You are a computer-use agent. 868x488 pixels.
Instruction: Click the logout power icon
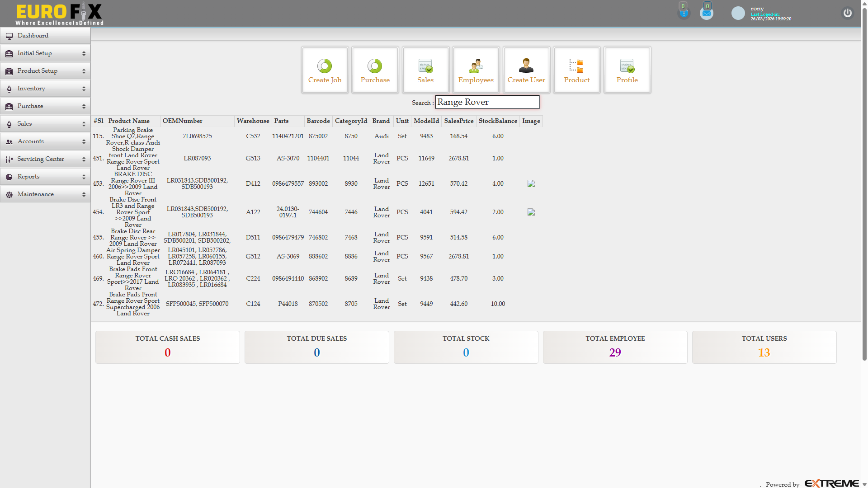click(x=847, y=13)
